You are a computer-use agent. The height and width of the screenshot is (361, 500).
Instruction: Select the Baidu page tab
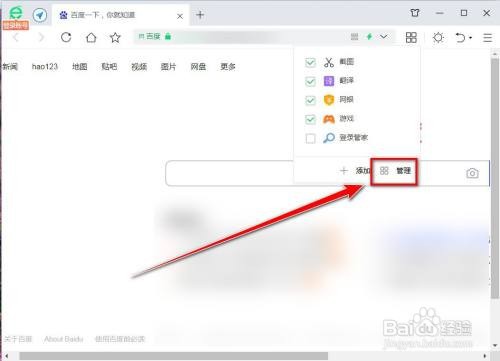click(121, 15)
